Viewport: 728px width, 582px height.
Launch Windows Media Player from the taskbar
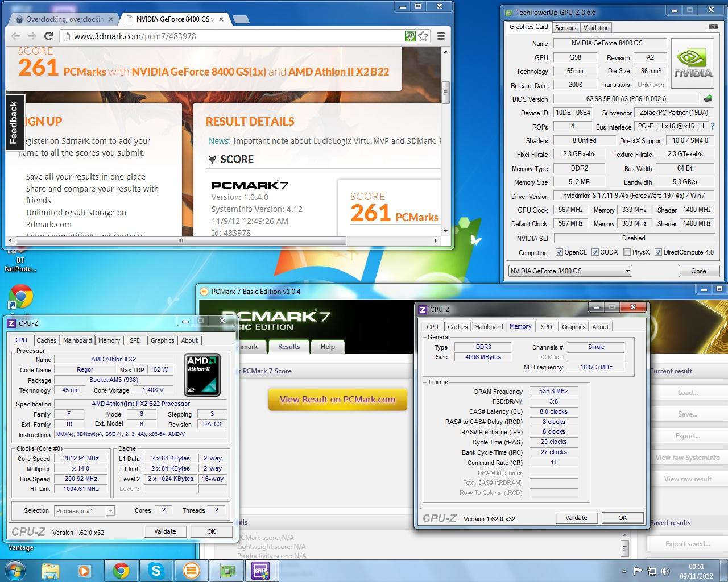click(84, 570)
